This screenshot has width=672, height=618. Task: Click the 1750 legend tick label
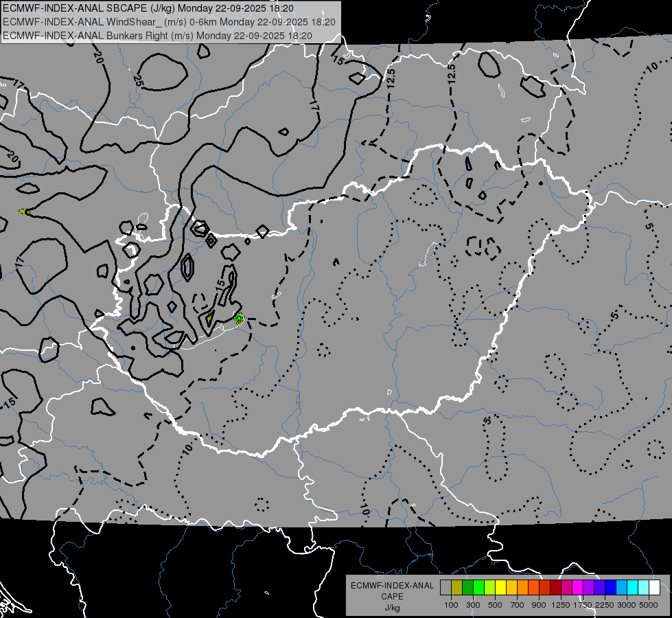[583, 605]
